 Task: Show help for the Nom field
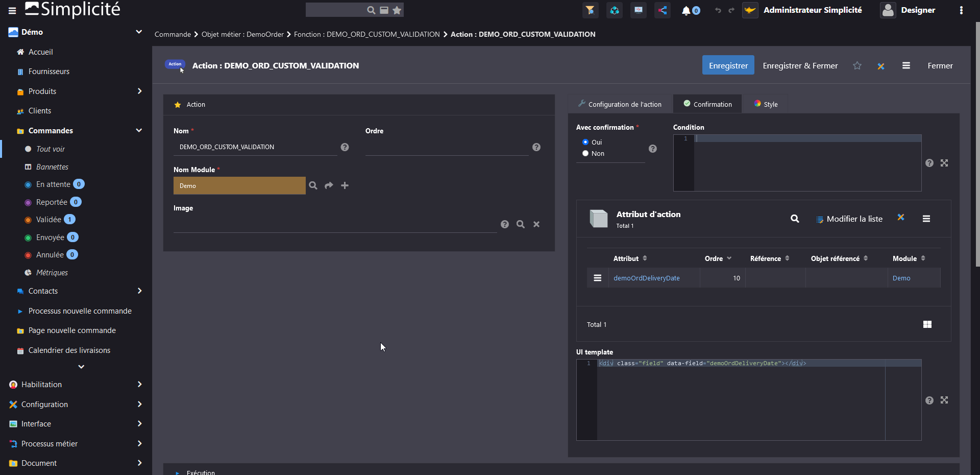(x=345, y=147)
